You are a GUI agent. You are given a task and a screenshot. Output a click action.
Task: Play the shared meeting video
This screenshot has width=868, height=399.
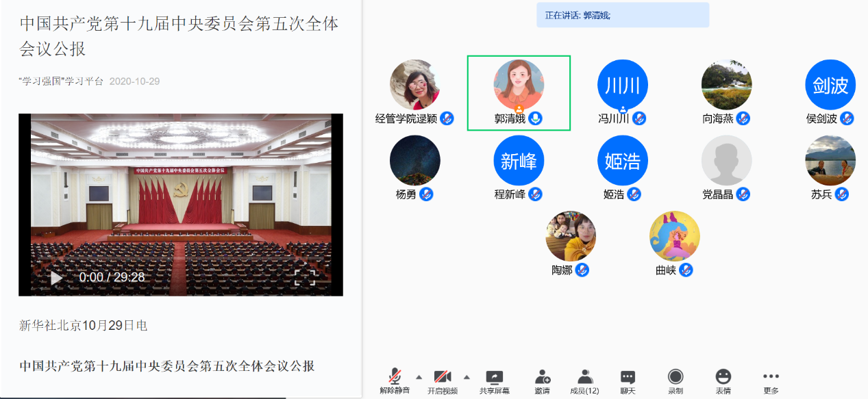[x=57, y=278]
